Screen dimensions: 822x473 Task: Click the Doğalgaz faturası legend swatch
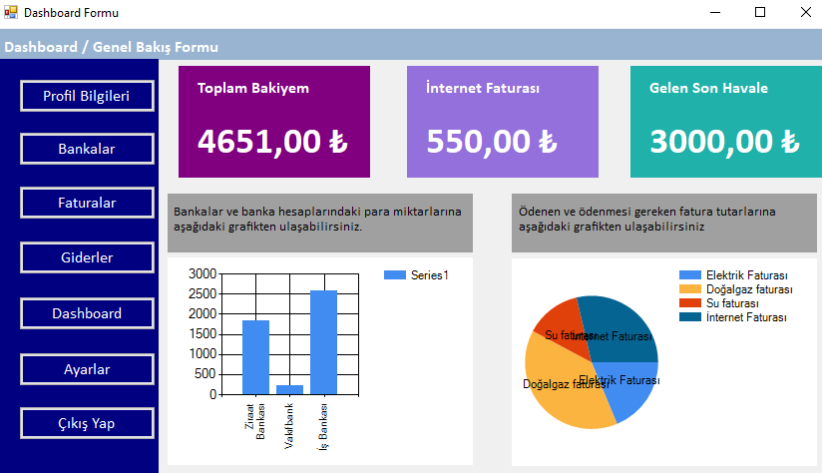pos(690,289)
